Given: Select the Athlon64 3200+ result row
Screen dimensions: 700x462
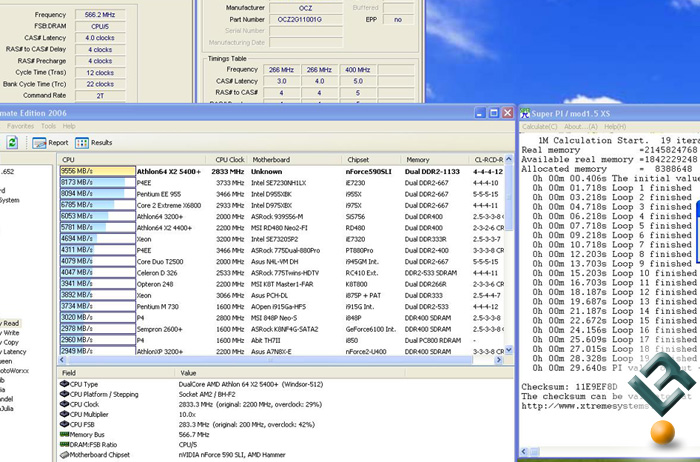Looking at the screenshot, I should 281,216.
